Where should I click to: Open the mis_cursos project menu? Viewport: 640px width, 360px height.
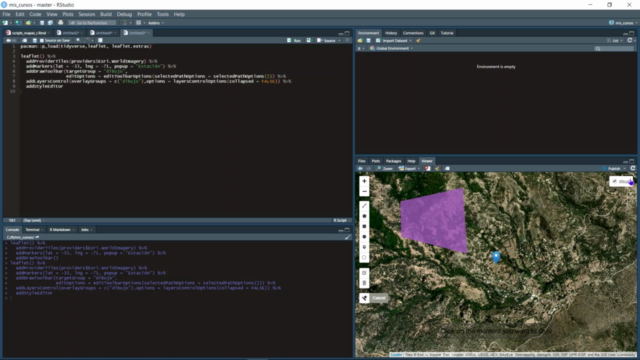(x=623, y=23)
